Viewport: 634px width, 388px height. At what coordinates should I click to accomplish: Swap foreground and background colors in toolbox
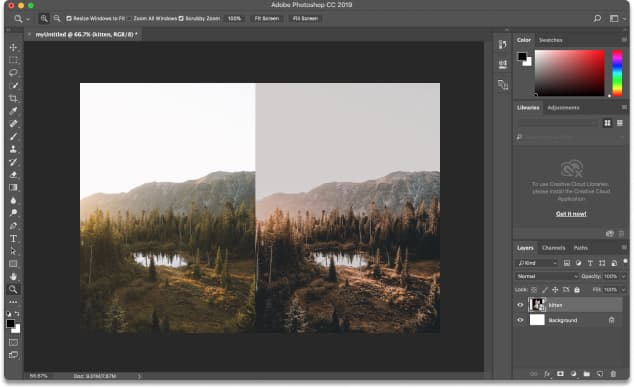[17, 314]
